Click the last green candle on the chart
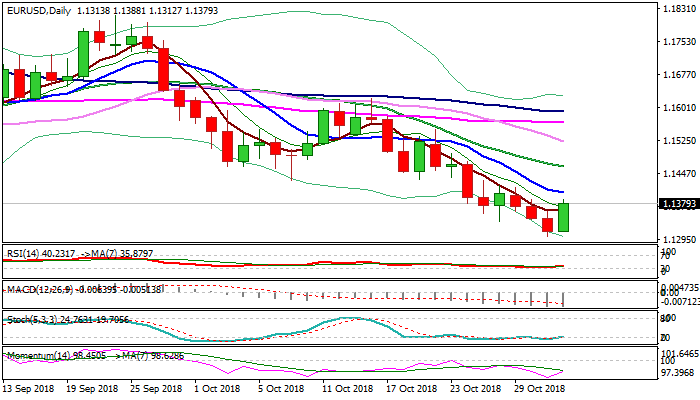The height and width of the screenshot is (400, 700). (564, 217)
